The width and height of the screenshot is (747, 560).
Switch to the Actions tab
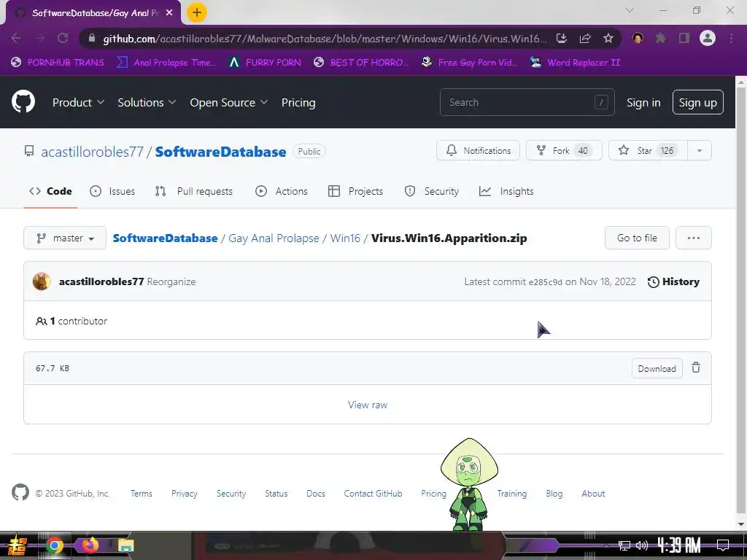coord(282,191)
